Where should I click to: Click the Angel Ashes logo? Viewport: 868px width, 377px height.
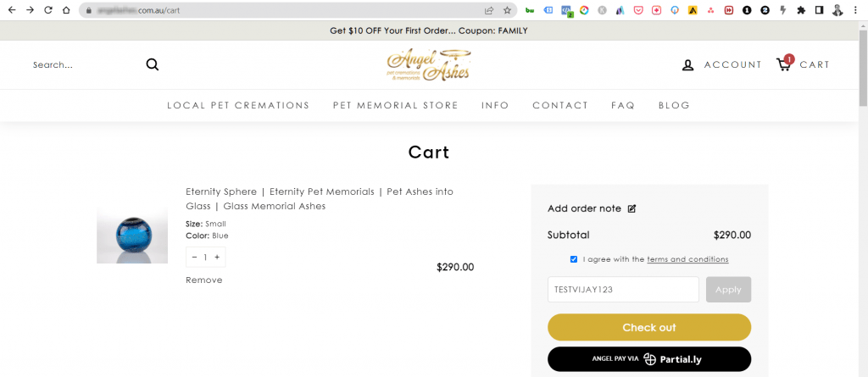428,64
